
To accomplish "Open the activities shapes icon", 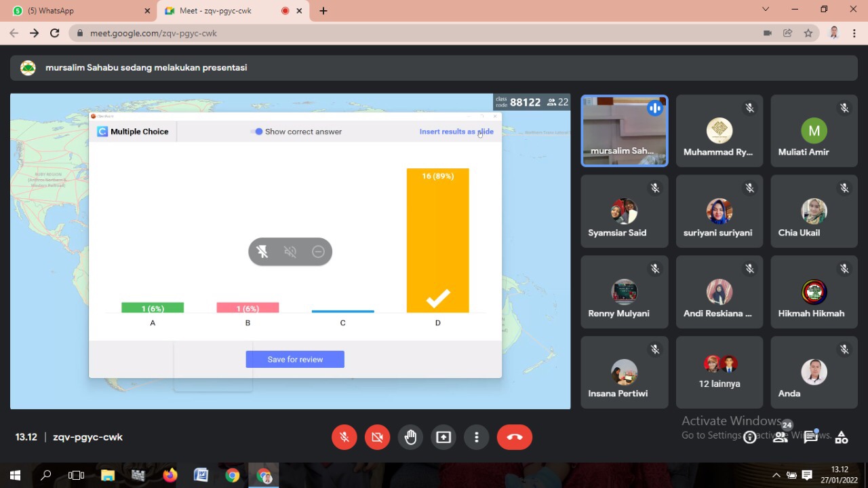I will point(841,438).
